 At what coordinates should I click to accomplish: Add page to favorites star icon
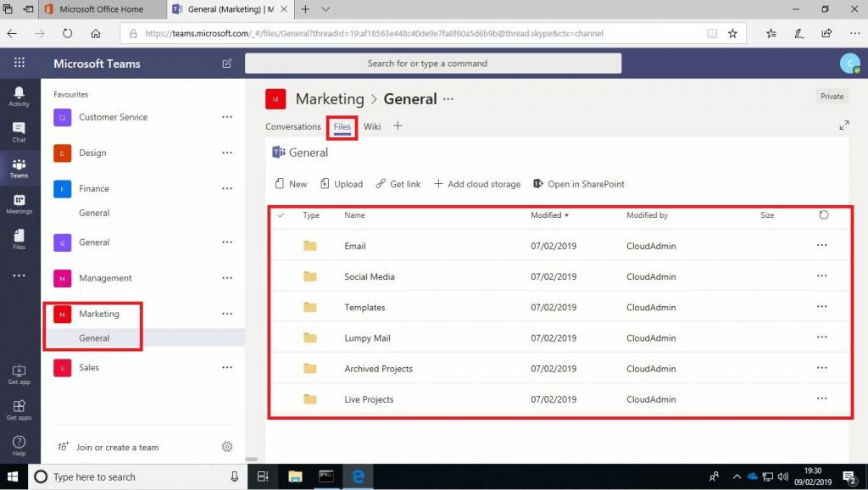pos(732,33)
